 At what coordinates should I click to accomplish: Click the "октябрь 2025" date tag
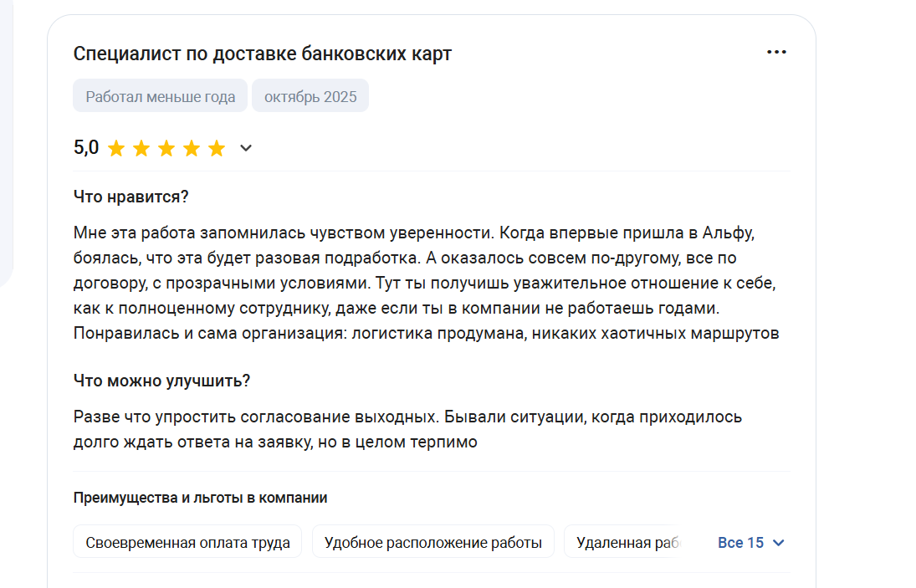pos(310,96)
